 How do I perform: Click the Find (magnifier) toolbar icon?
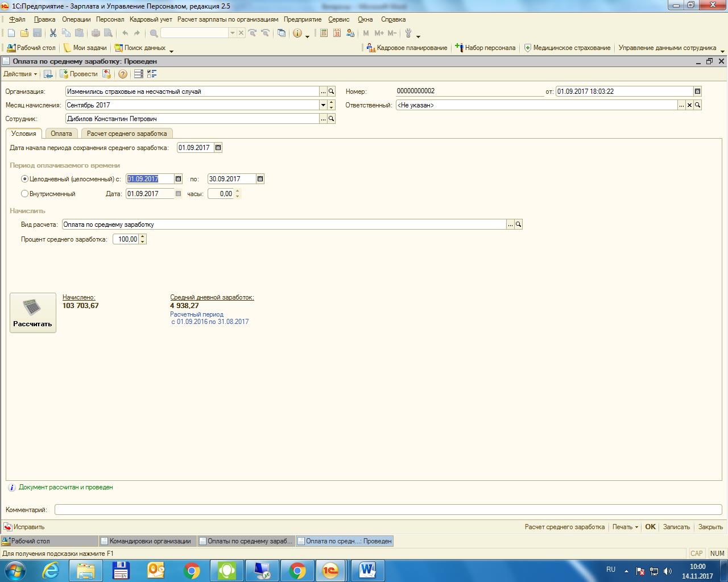[154, 33]
